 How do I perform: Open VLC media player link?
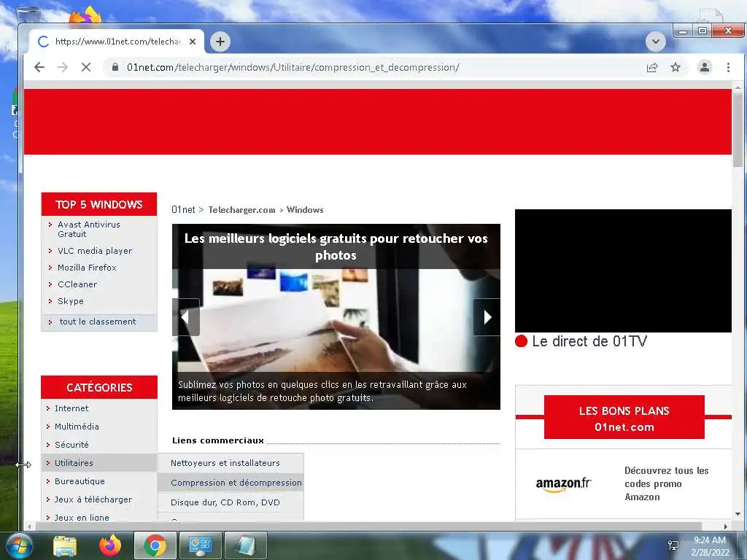pos(95,251)
